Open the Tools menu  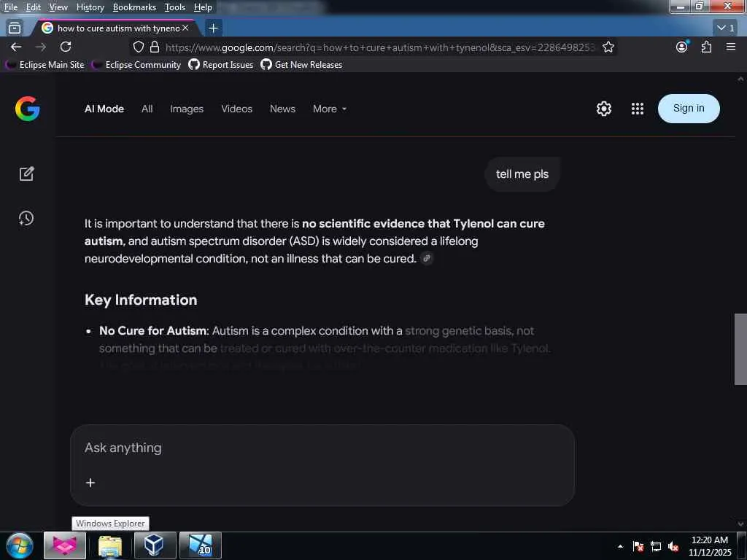(x=175, y=7)
